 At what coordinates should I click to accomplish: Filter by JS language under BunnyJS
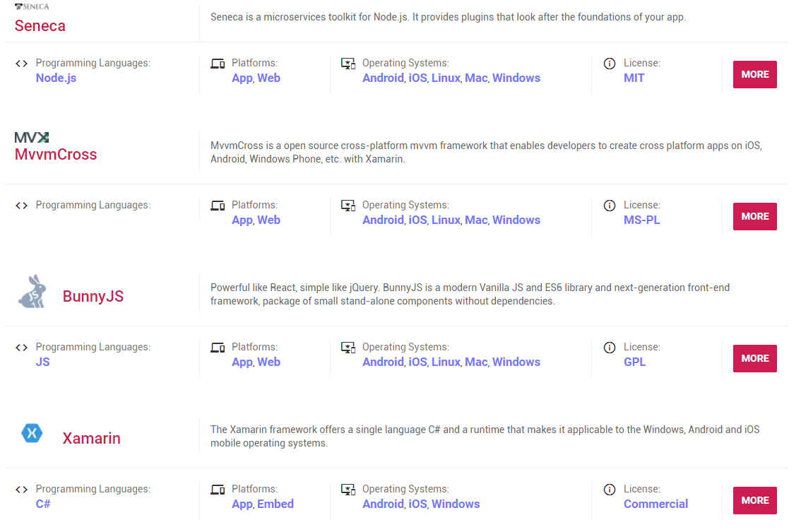pos(43,362)
